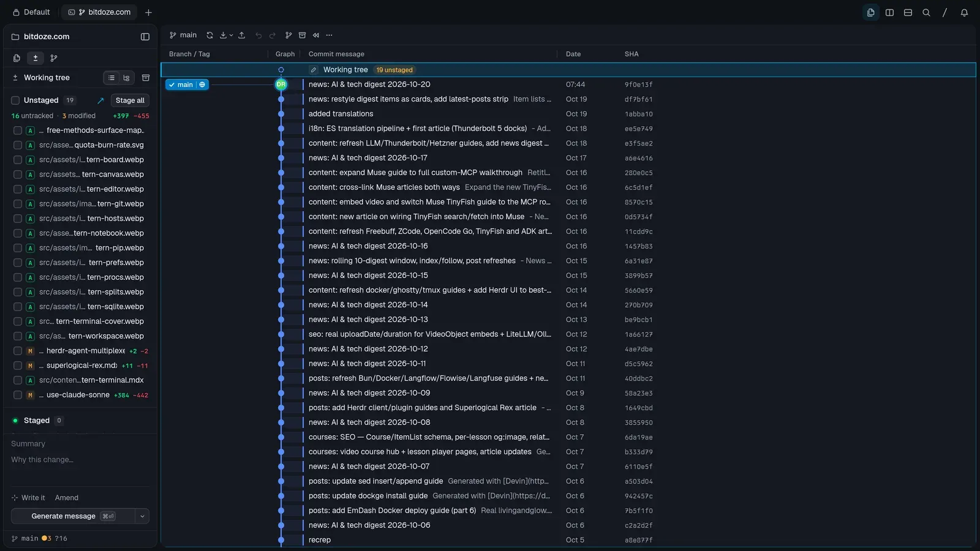Click the redo arrow in the graph toolbar

[273, 36]
